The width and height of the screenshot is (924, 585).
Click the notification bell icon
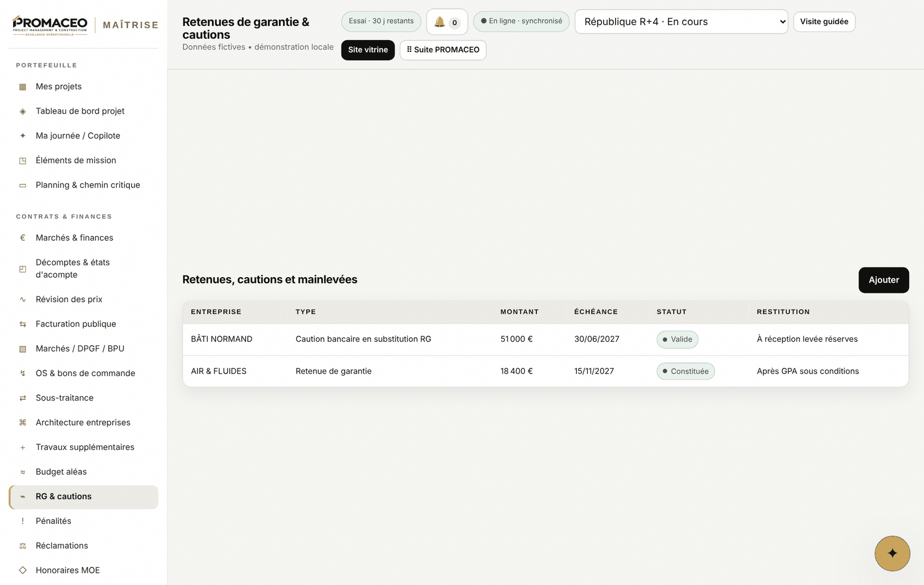[439, 22]
